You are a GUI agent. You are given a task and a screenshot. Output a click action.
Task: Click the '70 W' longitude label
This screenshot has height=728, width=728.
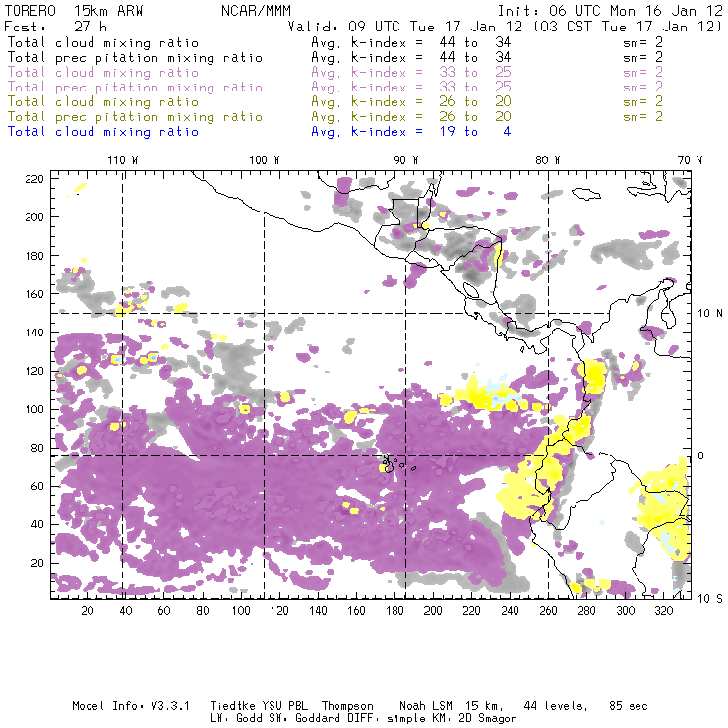point(690,160)
